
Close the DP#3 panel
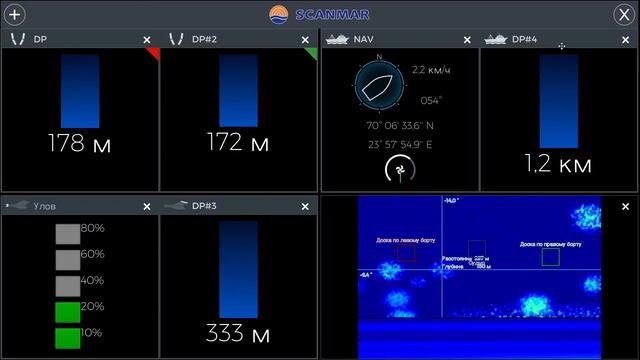305,207
